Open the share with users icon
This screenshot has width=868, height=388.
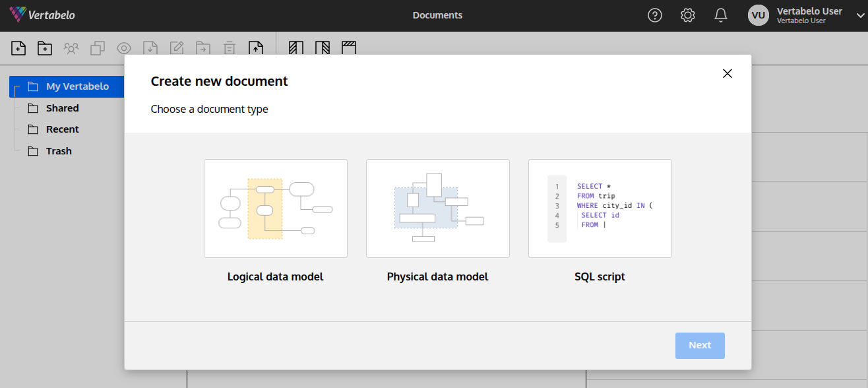point(71,48)
